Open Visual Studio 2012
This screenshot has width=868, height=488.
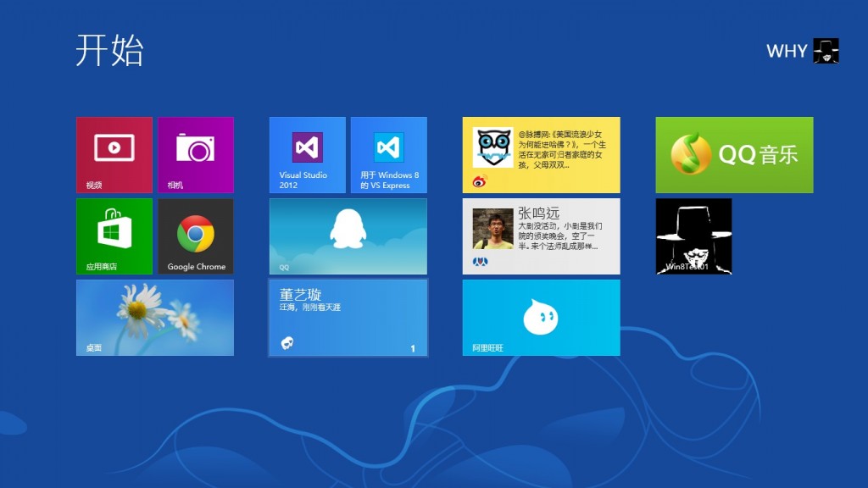[x=307, y=154]
